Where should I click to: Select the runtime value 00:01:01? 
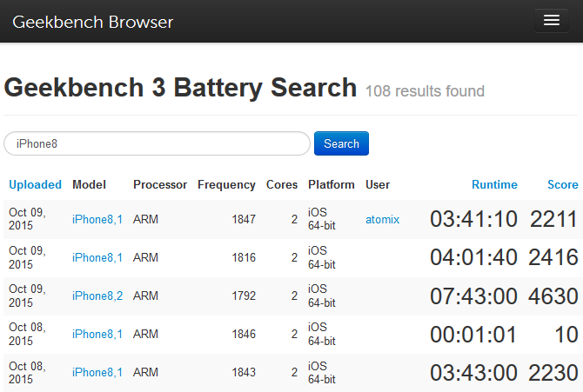[473, 335]
